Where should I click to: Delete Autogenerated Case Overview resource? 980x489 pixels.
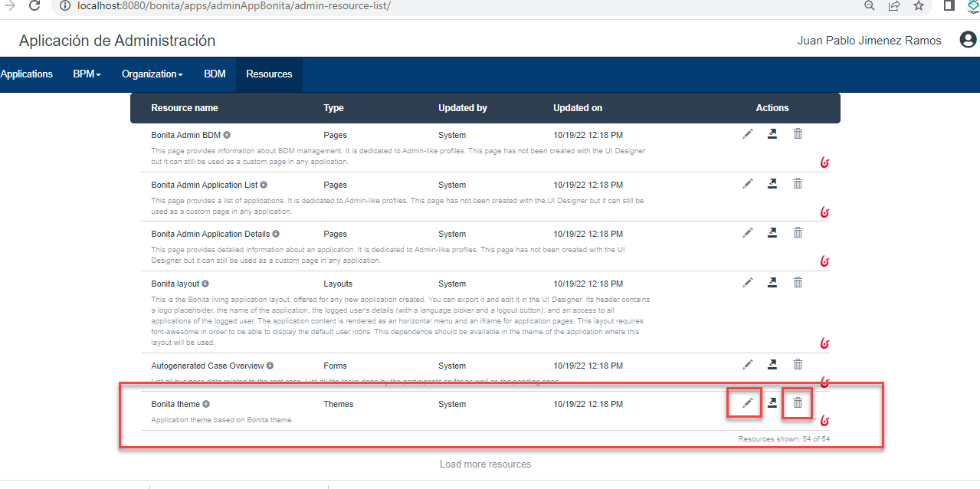pos(798,365)
